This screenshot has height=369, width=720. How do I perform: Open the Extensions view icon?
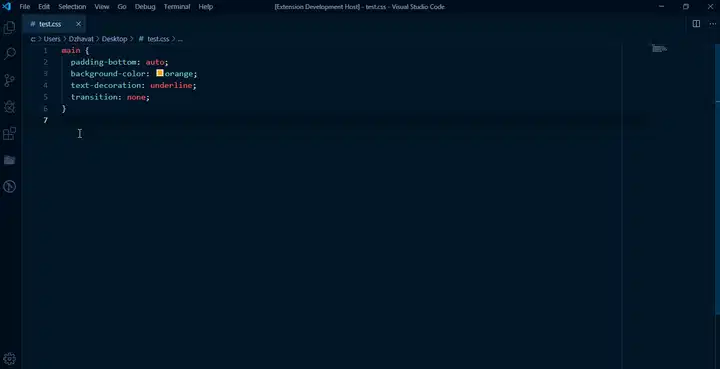10,134
